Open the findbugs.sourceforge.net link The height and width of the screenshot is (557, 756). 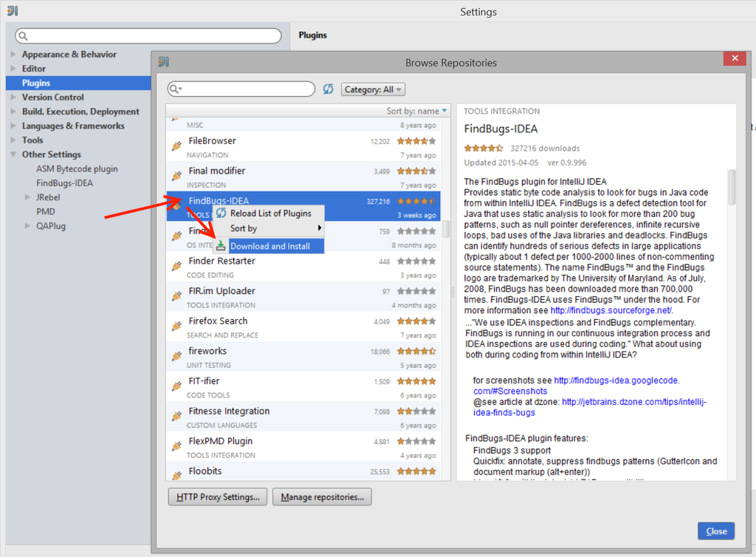[611, 310]
